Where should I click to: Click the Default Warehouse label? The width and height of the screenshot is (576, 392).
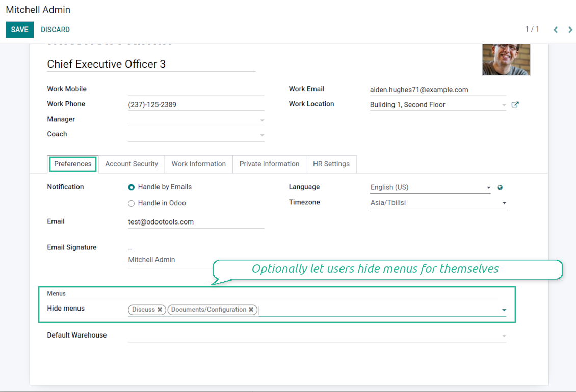[x=77, y=335]
